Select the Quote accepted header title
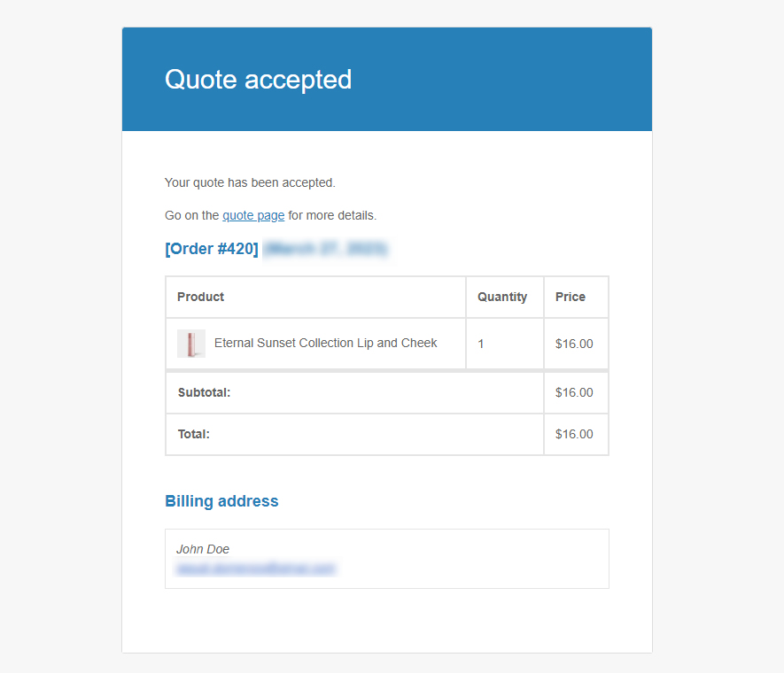This screenshot has width=784, height=673. tap(258, 80)
